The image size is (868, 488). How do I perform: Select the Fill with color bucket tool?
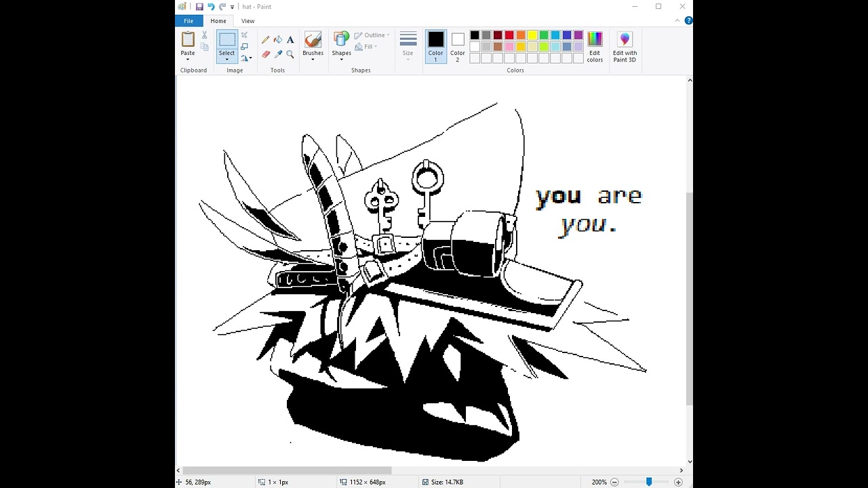click(278, 40)
